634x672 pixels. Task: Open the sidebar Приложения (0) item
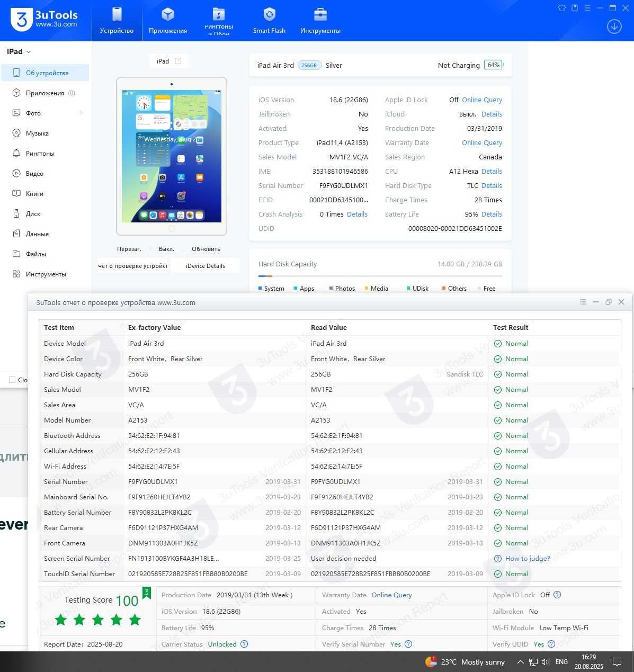[x=45, y=93]
